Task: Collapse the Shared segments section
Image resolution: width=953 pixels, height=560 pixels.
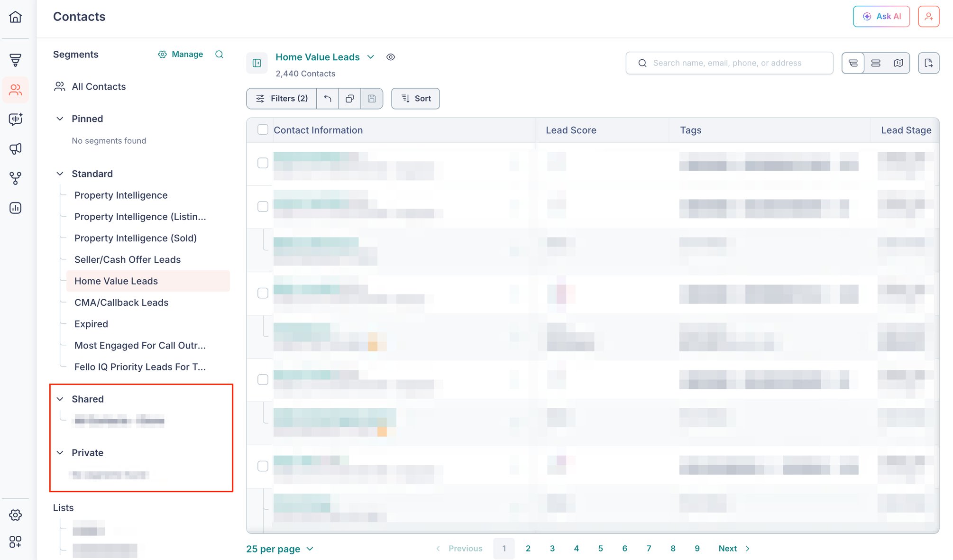Action: pos(60,399)
